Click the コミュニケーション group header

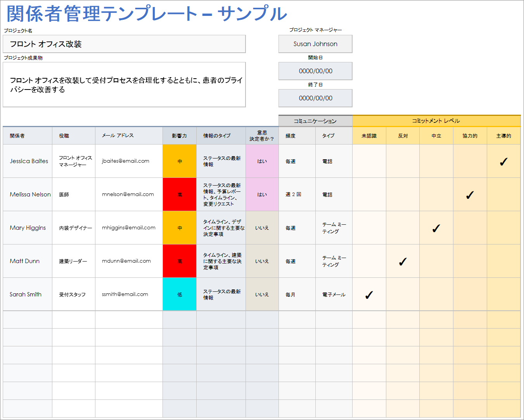315,121
